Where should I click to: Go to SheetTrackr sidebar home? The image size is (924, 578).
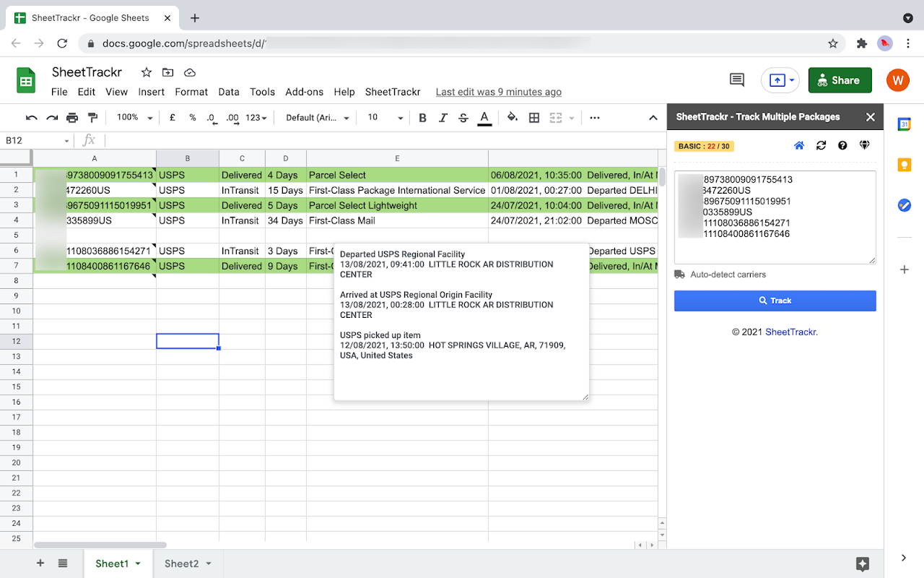799,146
